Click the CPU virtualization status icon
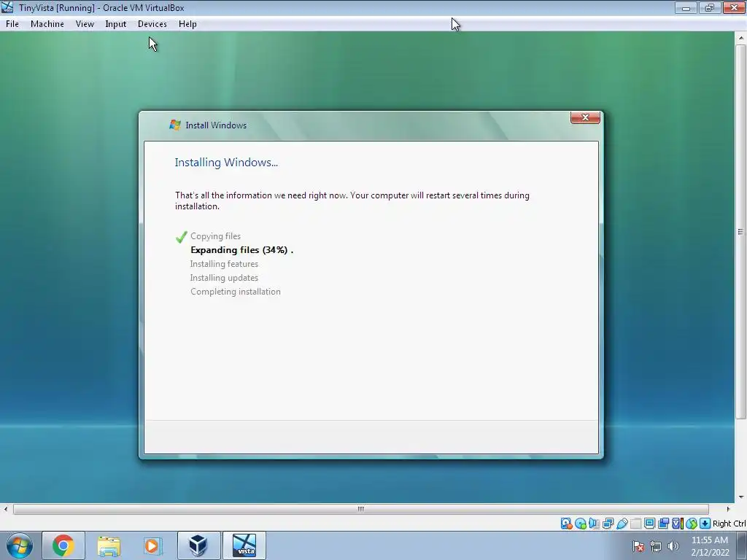This screenshot has width=747, height=560. pyautogui.click(x=678, y=524)
